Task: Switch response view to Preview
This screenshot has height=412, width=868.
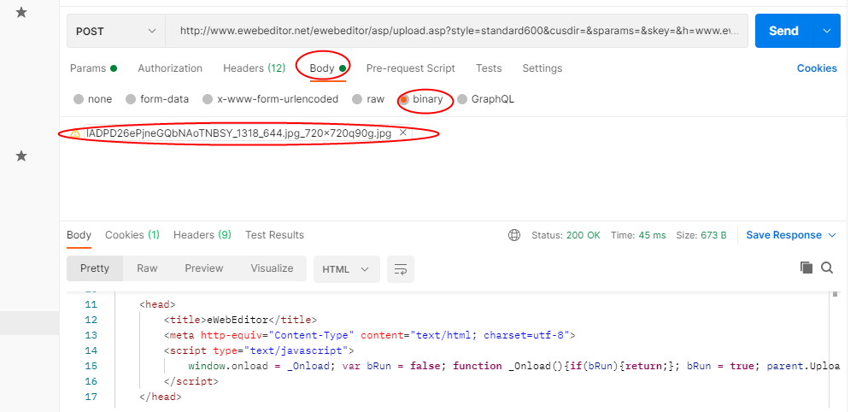Action: pyautogui.click(x=203, y=268)
